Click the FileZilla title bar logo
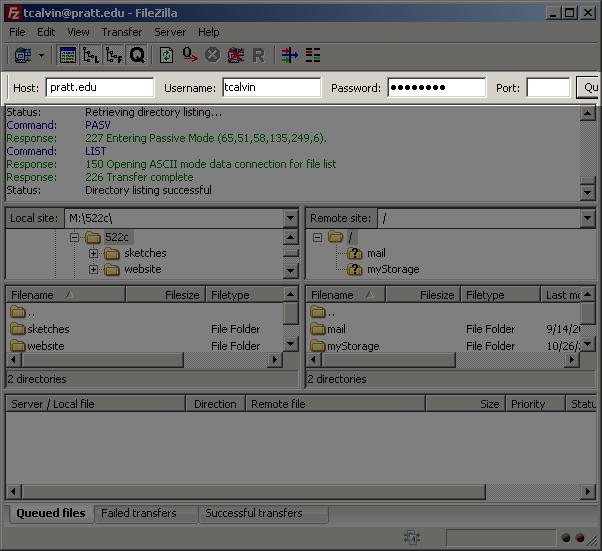 point(13,13)
